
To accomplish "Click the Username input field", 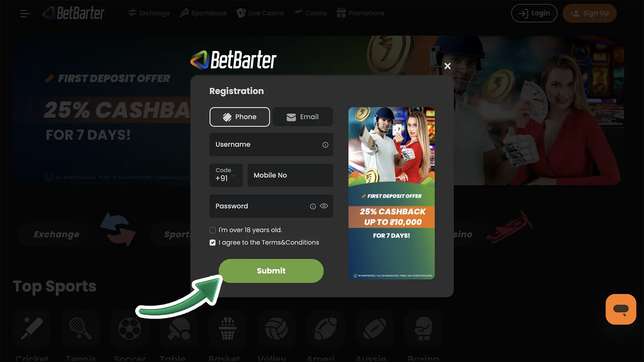I will coord(271,144).
